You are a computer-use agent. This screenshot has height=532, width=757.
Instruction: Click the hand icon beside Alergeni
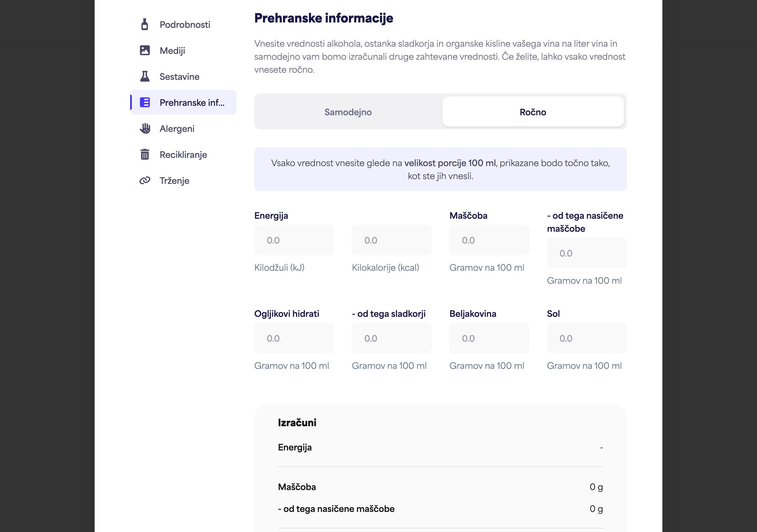coord(144,129)
